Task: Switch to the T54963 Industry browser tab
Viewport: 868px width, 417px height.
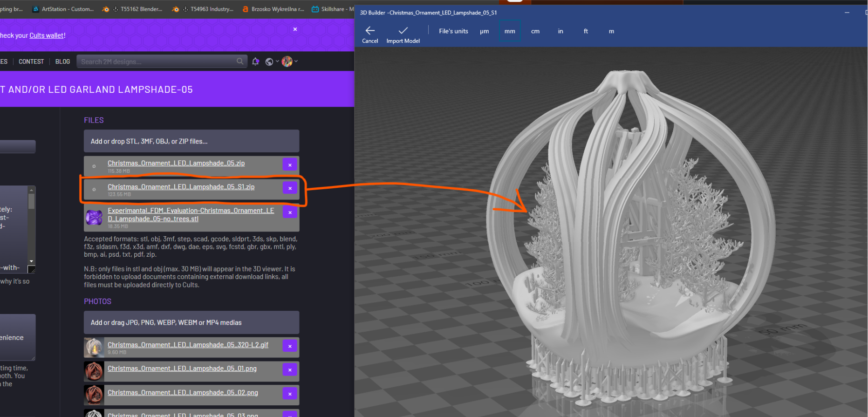Action: point(203,9)
